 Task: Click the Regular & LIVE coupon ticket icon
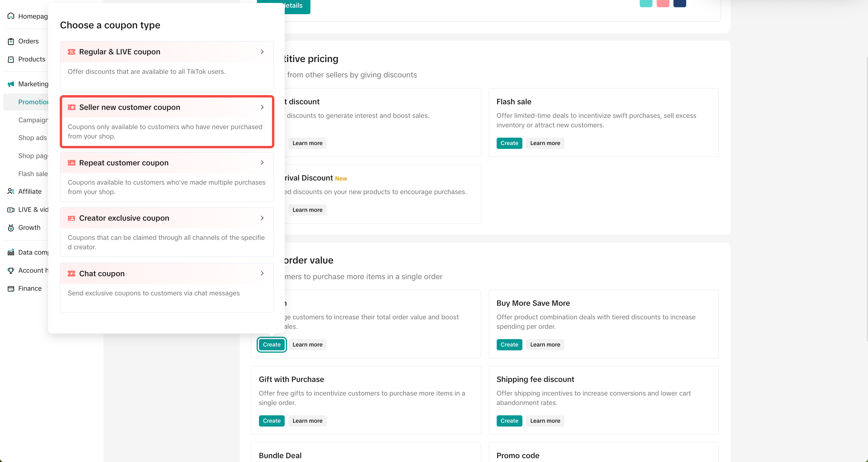(x=72, y=52)
